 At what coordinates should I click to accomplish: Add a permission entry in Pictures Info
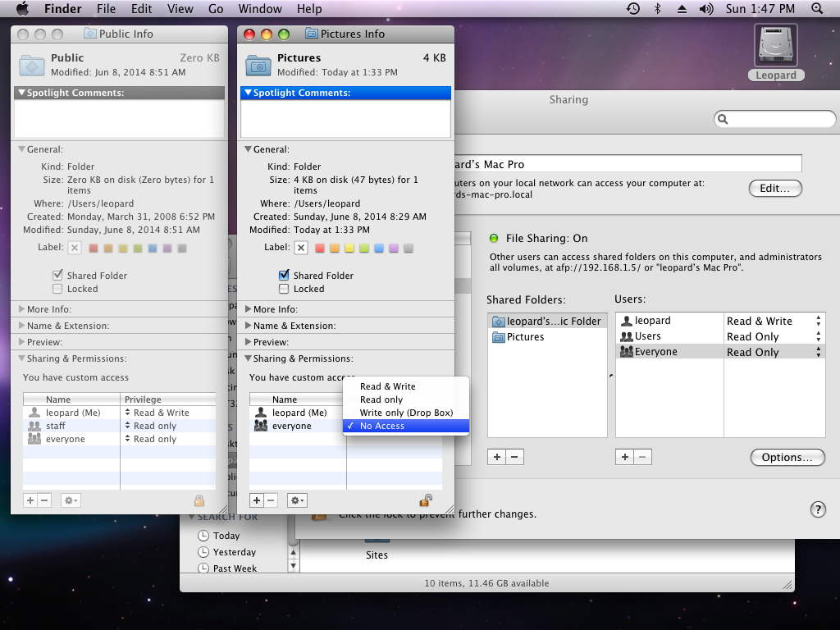tap(257, 500)
